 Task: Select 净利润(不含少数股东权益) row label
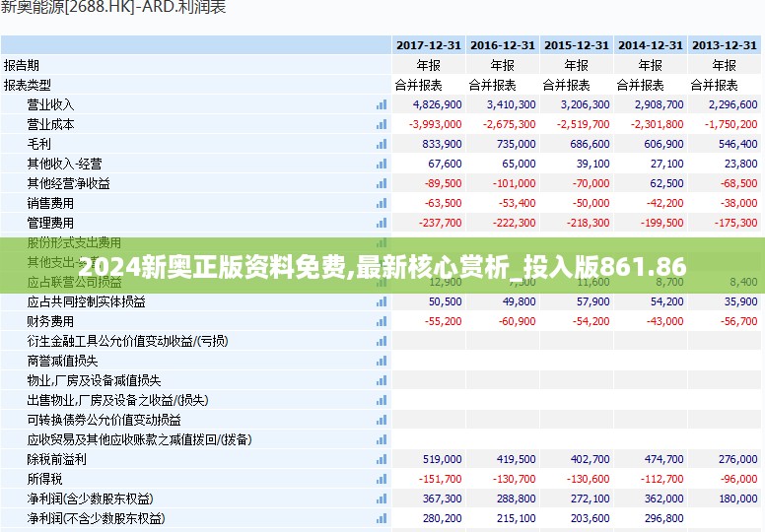(x=96, y=518)
